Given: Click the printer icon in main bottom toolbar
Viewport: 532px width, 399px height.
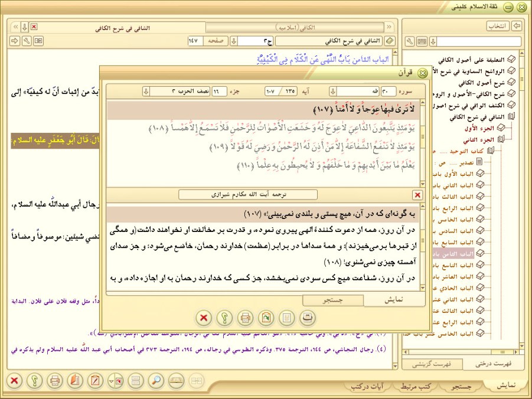Looking at the screenshot, I should point(55,381).
